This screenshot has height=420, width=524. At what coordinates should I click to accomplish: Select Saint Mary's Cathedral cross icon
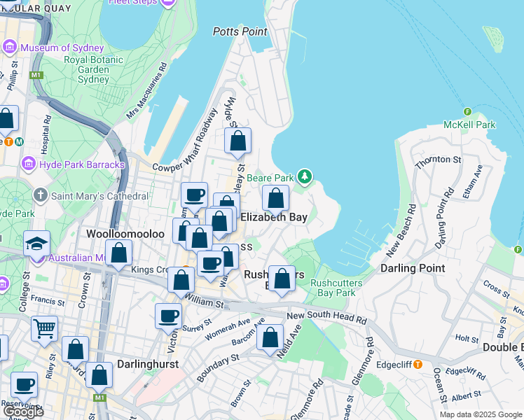coord(41,195)
